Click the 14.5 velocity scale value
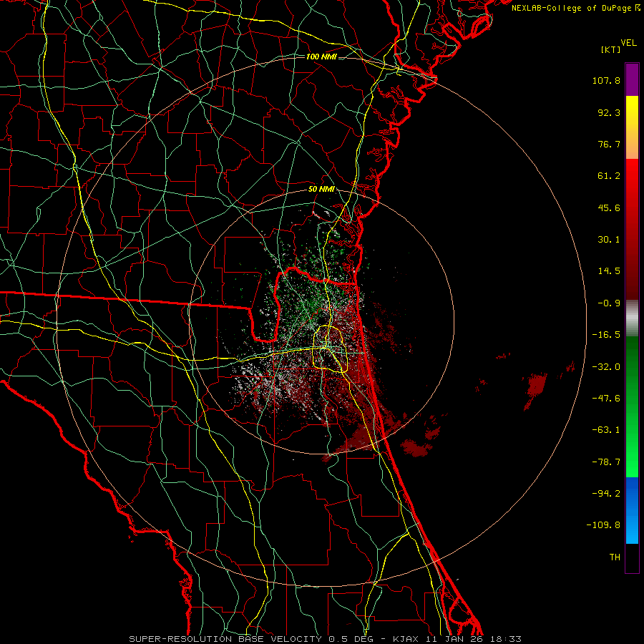 pyautogui.click(x=609, y=271)
